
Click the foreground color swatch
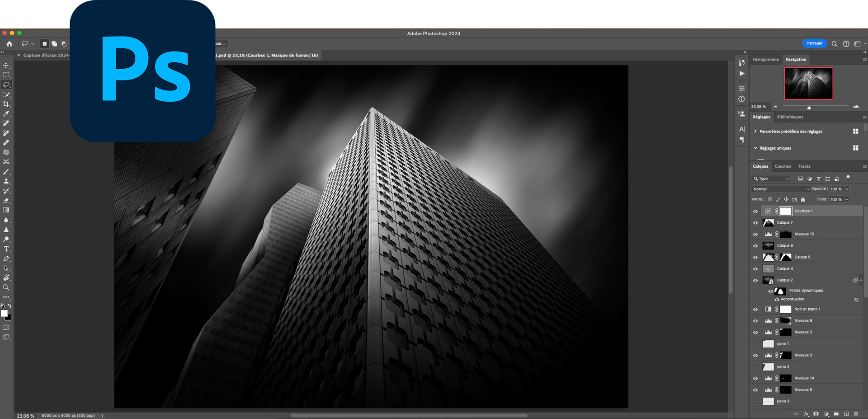pos(4,313)
